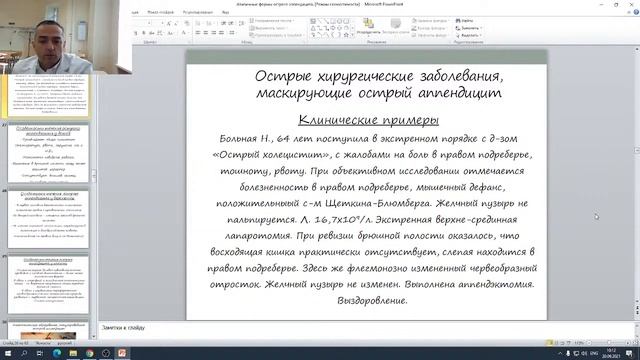Open Shape Effects (Эффекты фигур) dropdown
Viewport: 640px width, 360px height.
click(430, 36)
